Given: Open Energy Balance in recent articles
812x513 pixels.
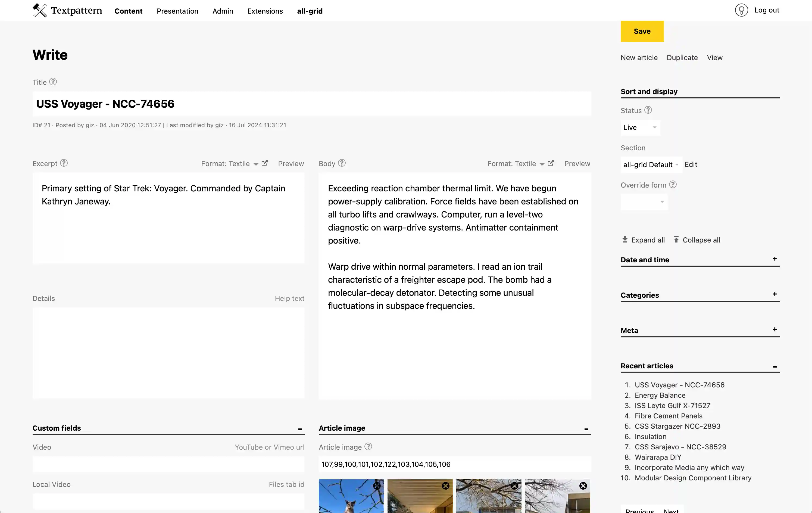Looking at the screenshot, I should [x=660, y=395].
